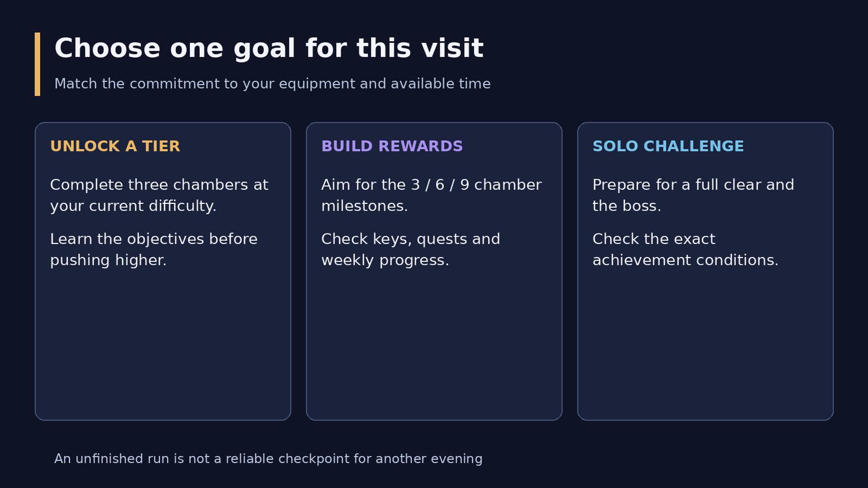Click the slide title 'Choose one goal for this visit'
Screen dimensions: 868x488
(x=269, y=49)
